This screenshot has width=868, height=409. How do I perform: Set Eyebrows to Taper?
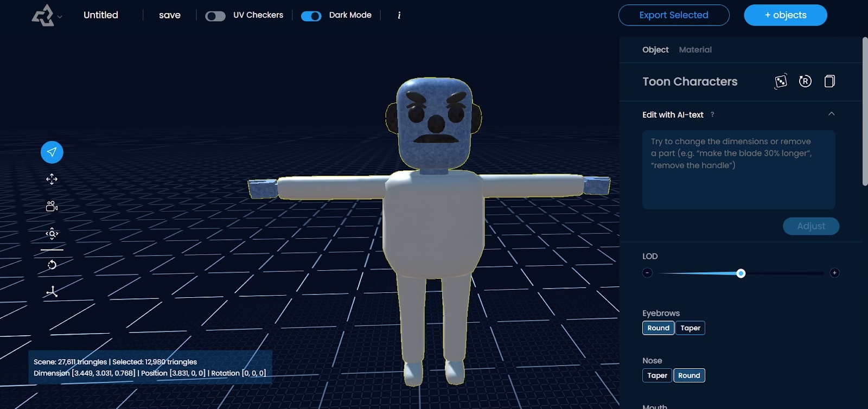click(690, 328)
